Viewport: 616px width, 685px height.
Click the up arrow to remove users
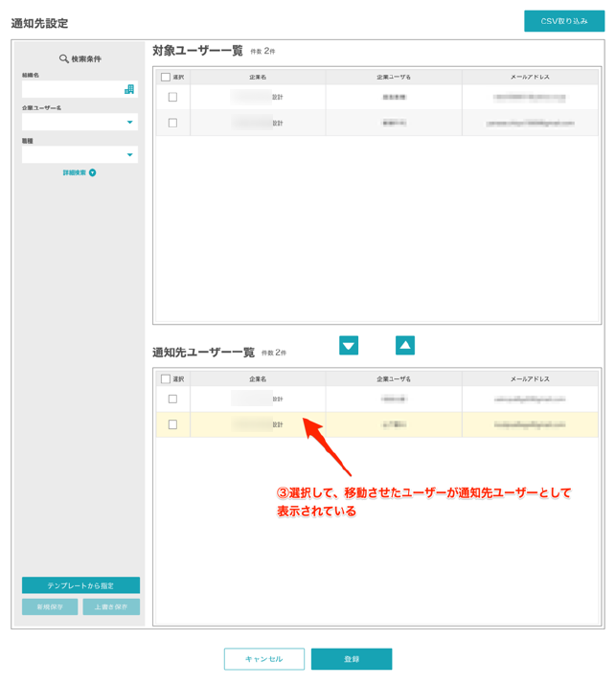[405, 346]
